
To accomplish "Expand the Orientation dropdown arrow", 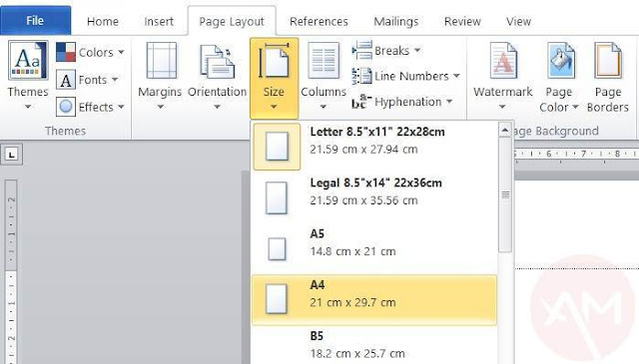I will (217, 107).
